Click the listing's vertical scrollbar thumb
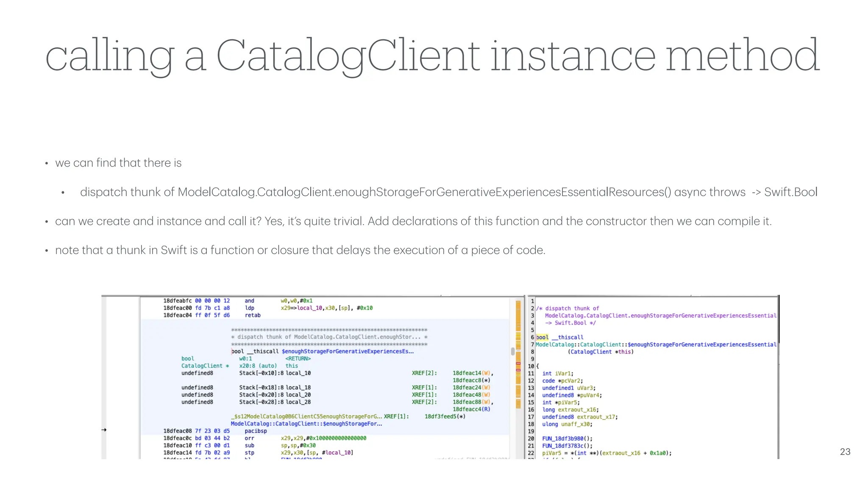 pos(513,351)
